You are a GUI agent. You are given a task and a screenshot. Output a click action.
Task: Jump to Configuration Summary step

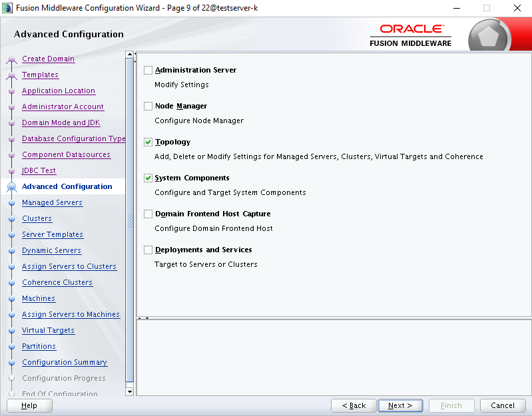(x=65, y=362)
